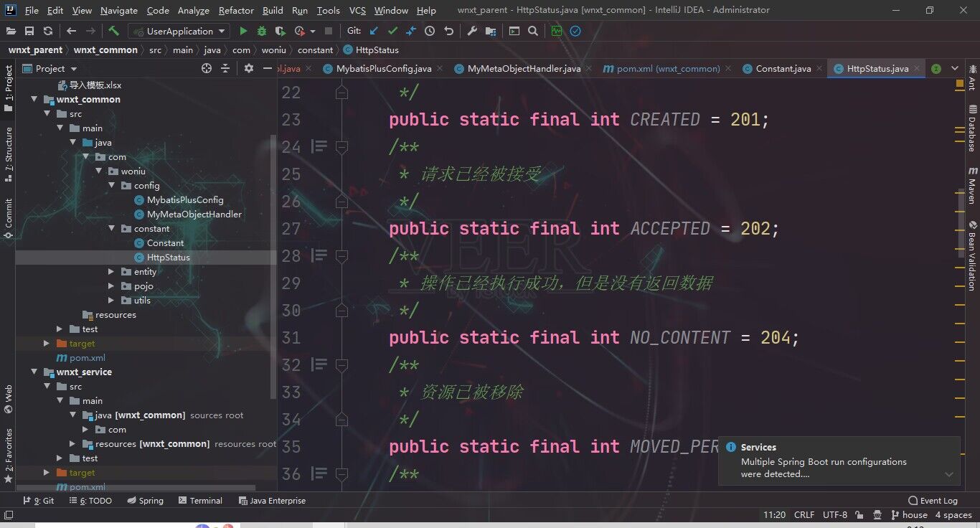Click the Save All toolbar icon

[x=29, y=31]
